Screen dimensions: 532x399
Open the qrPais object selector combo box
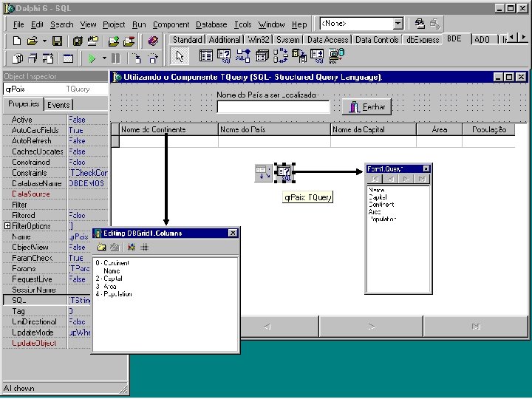pos(56,89)
